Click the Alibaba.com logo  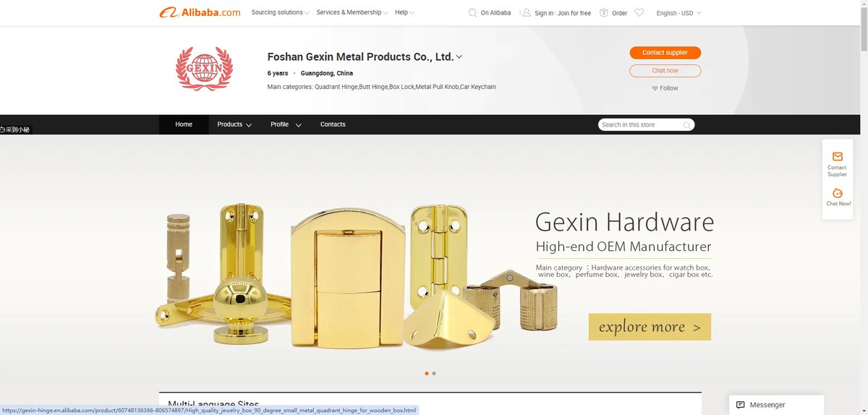[200, 12]
